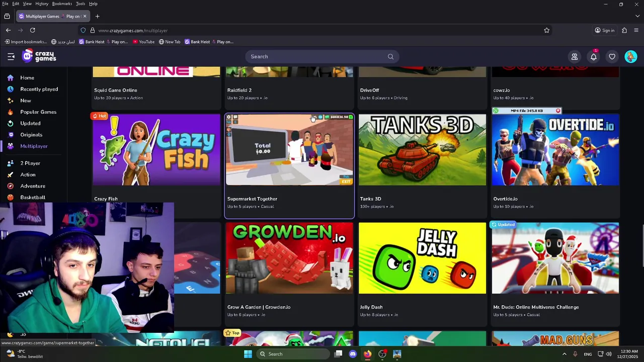Open the Adventure category
This screenshot has width=644, height=362.
point(33,186)
